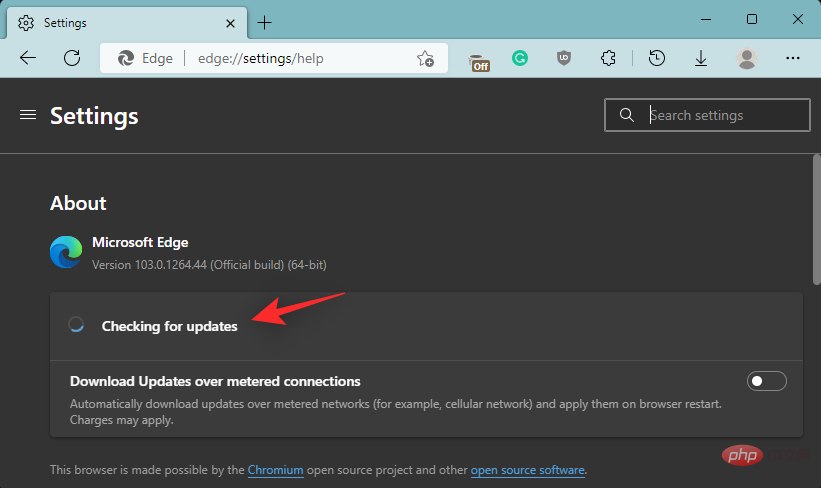Add this page to favorites star icon
821x488 pixels.
425,59
